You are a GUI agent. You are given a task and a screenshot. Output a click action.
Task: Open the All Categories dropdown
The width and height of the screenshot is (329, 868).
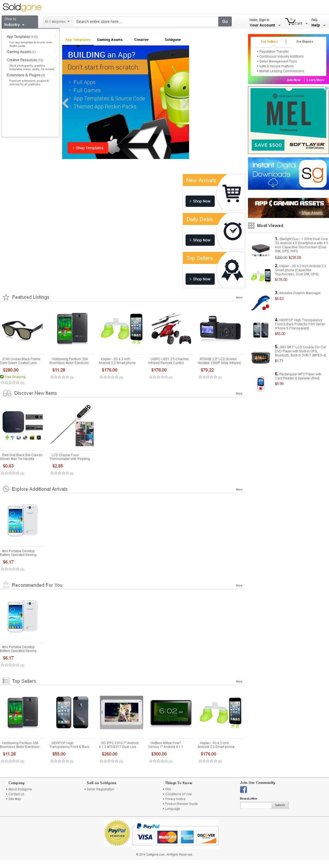57,22
